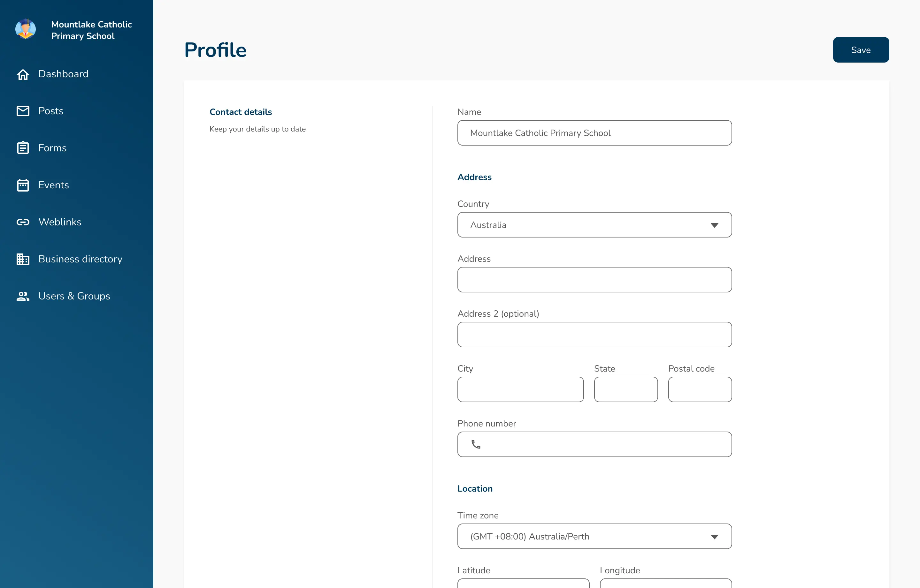This screenshot has height=588, width=920.
Task: Click the Postal code input field
Action: (700, 389)
